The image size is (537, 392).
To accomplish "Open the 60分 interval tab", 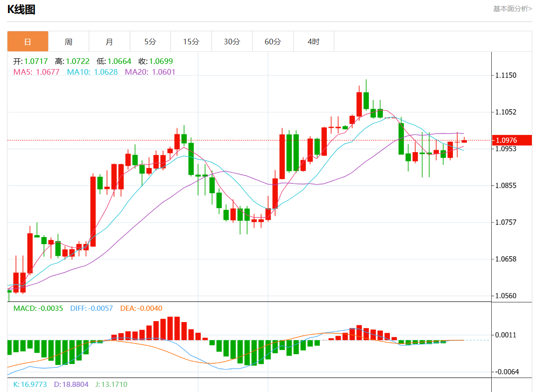I will coord(273,42).
